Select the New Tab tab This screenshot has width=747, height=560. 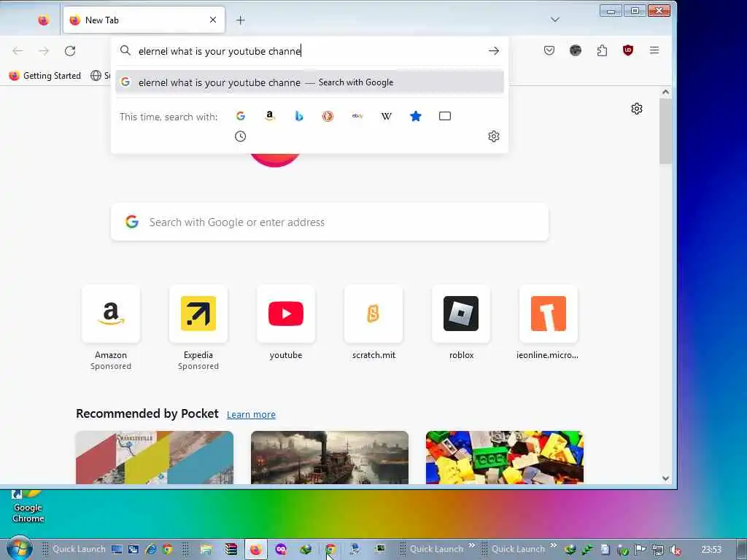point(144,20)
